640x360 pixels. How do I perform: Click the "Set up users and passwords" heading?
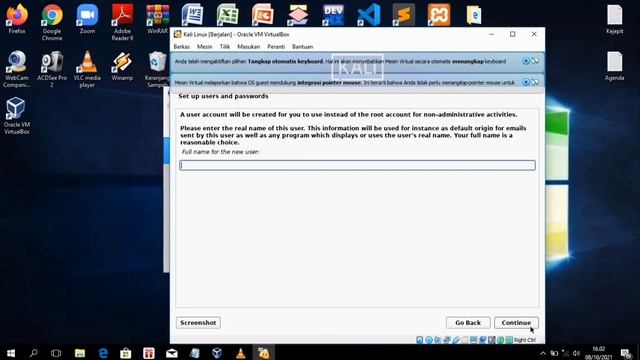click(223, 96)
